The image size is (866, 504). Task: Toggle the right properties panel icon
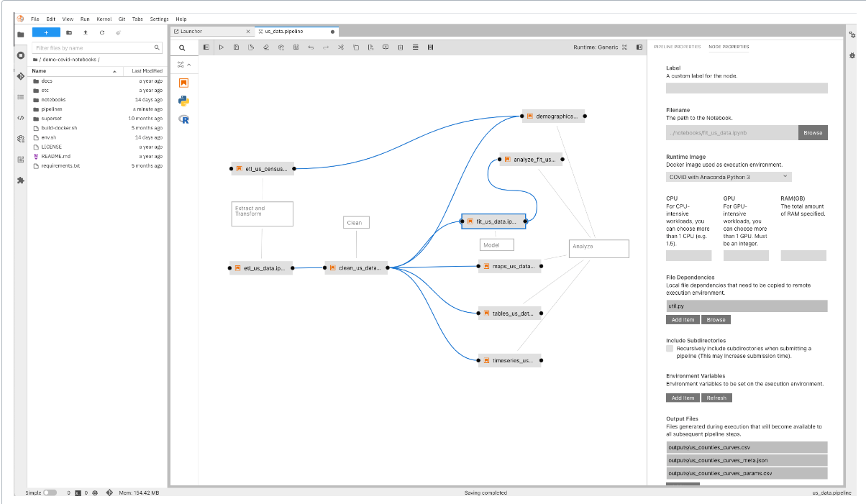[639, 47]
